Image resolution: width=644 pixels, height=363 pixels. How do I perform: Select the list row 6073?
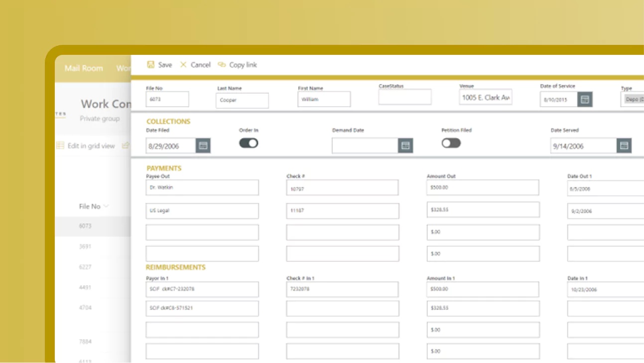click(x=93, y=226)
